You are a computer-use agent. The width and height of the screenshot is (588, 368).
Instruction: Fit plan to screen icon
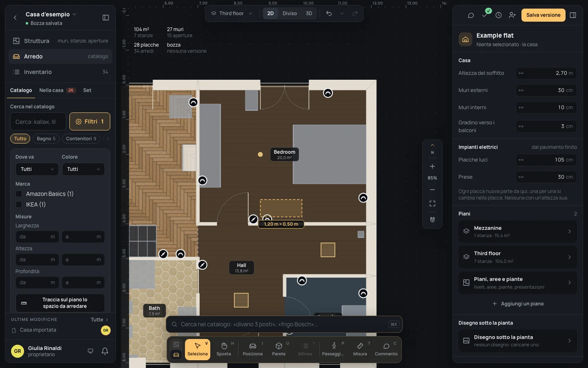(432, 204)
